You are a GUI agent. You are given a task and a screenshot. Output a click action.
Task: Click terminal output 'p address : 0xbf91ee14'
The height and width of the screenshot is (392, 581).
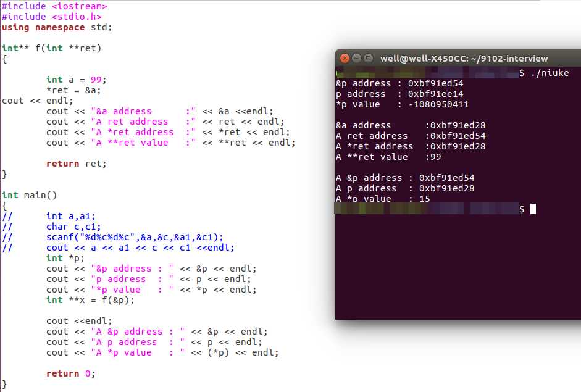point(400,94)
